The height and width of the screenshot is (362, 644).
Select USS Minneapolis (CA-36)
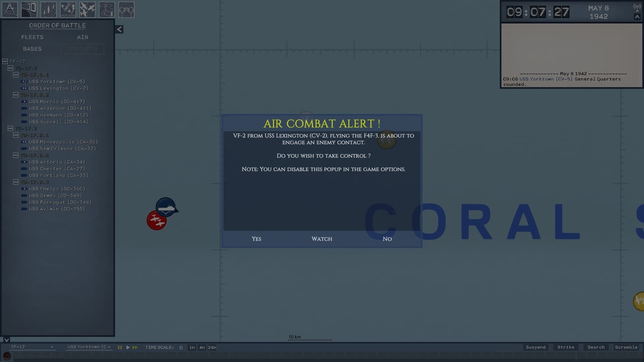point(64,142)
